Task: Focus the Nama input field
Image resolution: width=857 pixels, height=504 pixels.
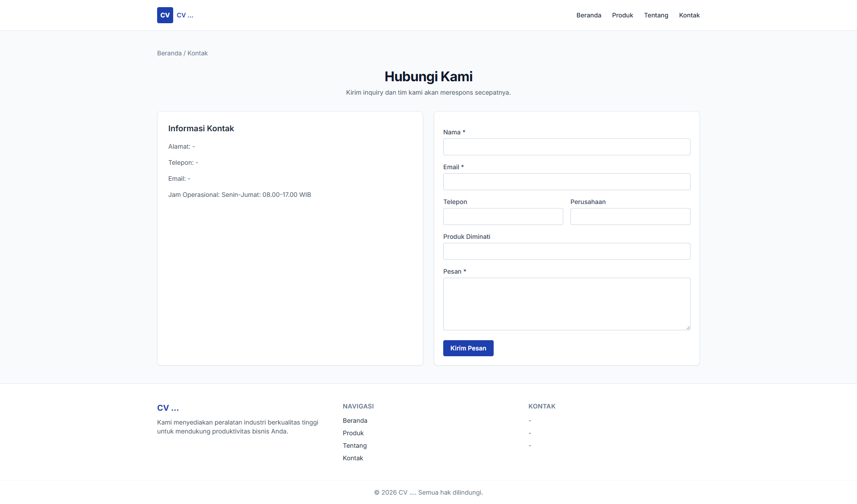Action: click(566, 147)
